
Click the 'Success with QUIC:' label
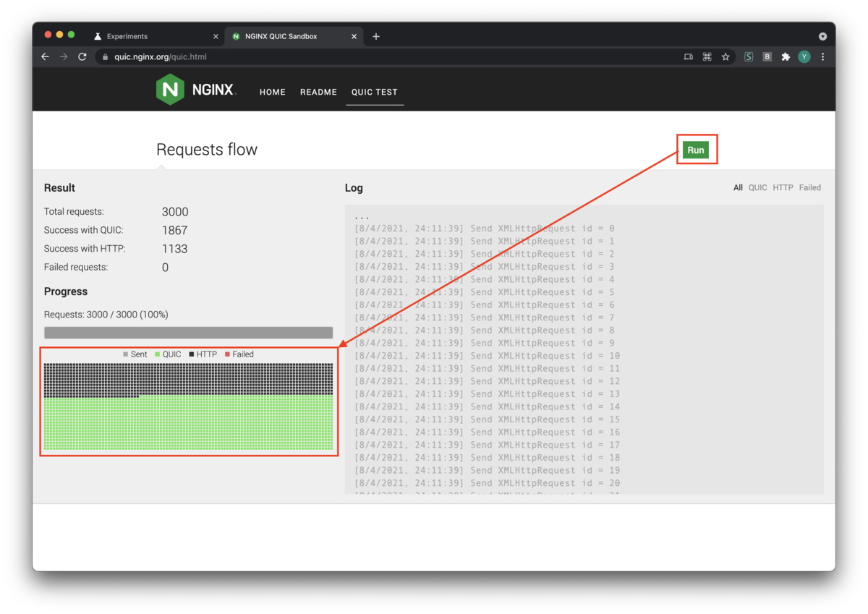pos(84,230)
